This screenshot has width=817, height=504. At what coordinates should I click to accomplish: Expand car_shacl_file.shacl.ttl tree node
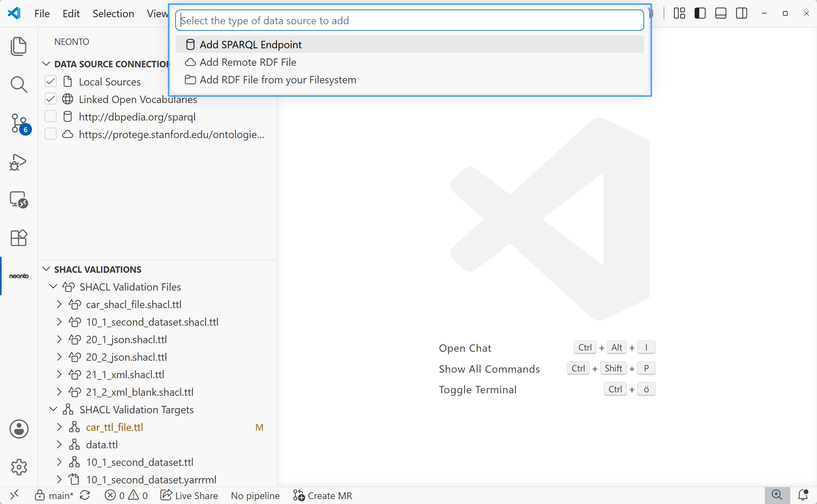tap(59, 304)
